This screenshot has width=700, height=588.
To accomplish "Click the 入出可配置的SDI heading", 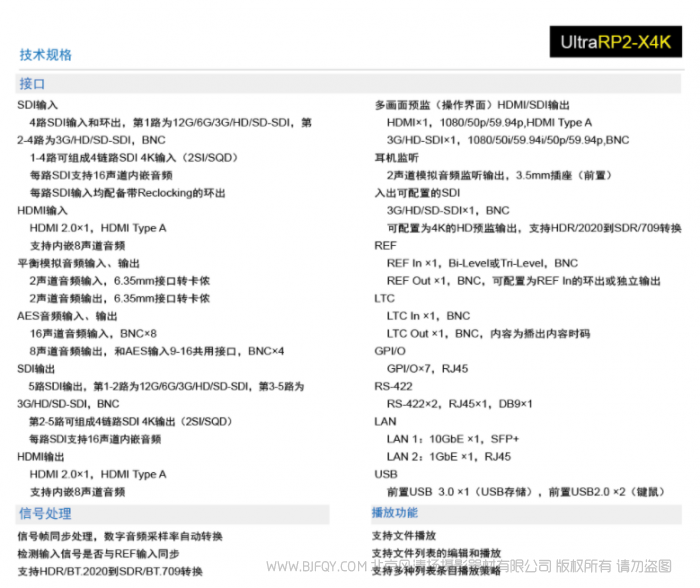I will pyautogui.click(x=417, y=193).
